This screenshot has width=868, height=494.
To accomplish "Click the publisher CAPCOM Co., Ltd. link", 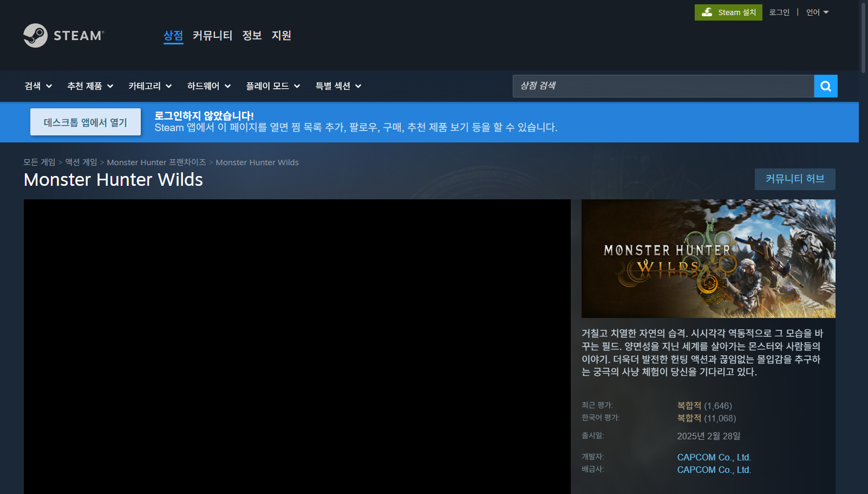I will click(x=714, y=470).
